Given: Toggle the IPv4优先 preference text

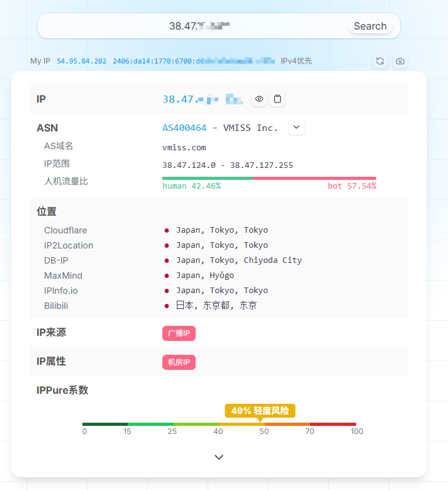Looking at the screenshot, I should 296,61.
